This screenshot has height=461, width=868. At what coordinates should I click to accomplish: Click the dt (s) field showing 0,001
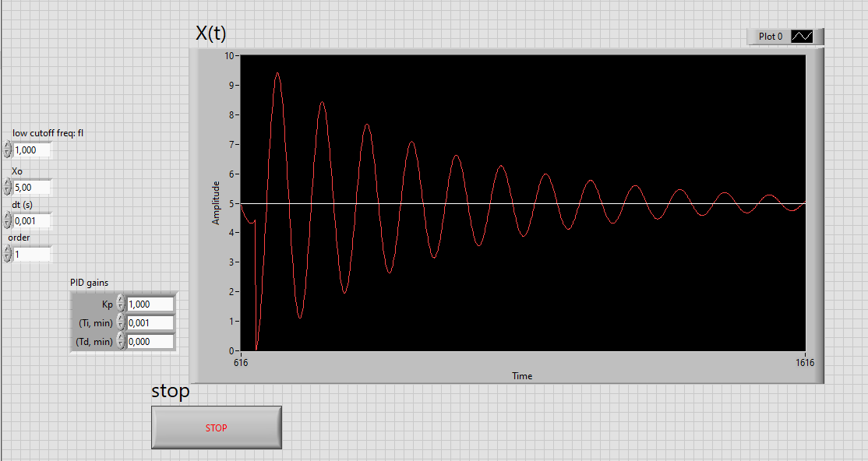point(32,221)
